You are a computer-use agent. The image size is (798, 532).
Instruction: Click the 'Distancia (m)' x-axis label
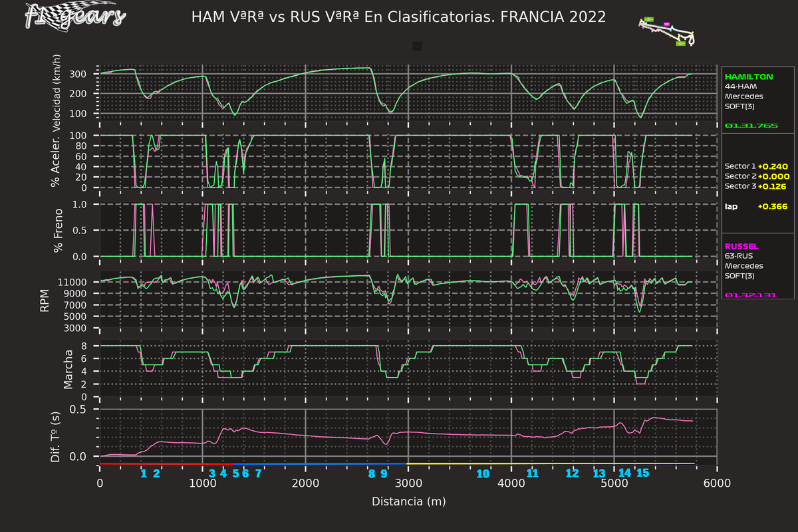point(408,501)
